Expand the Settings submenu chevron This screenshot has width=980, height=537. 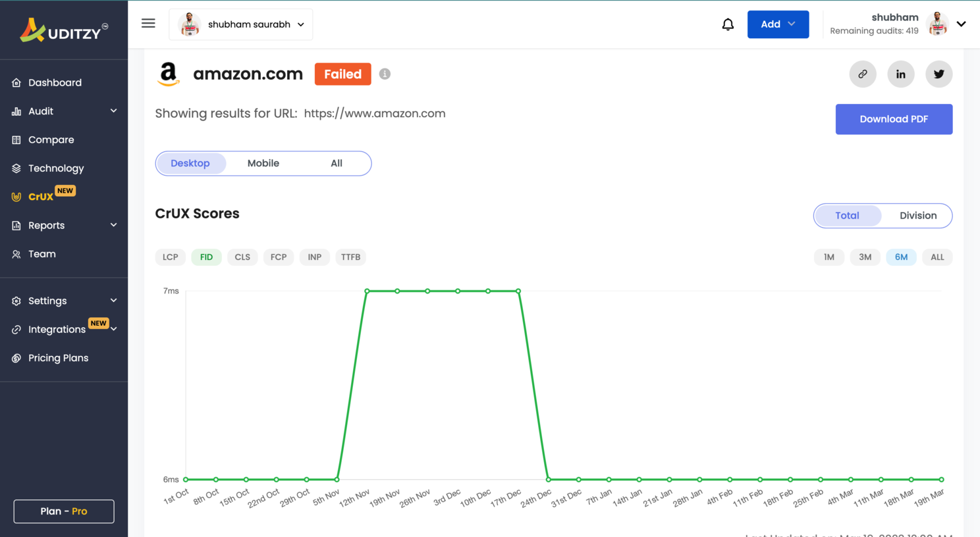[113, 300]
